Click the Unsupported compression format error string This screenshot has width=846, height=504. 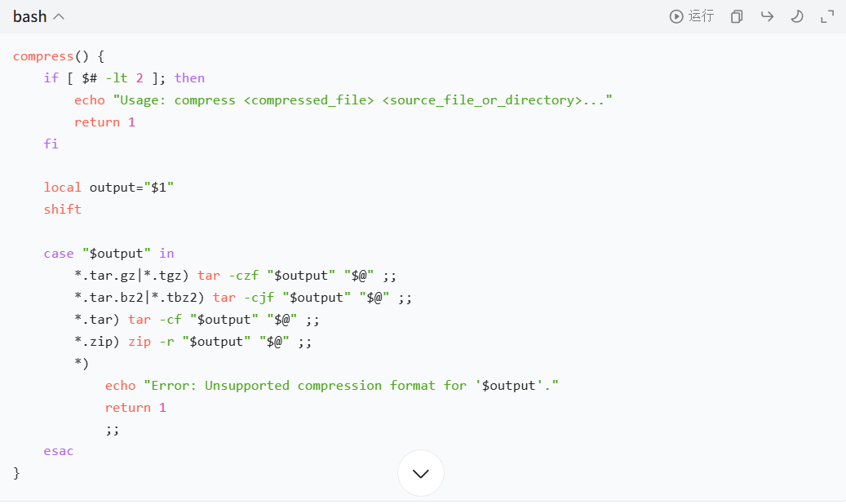pos(351,386)
